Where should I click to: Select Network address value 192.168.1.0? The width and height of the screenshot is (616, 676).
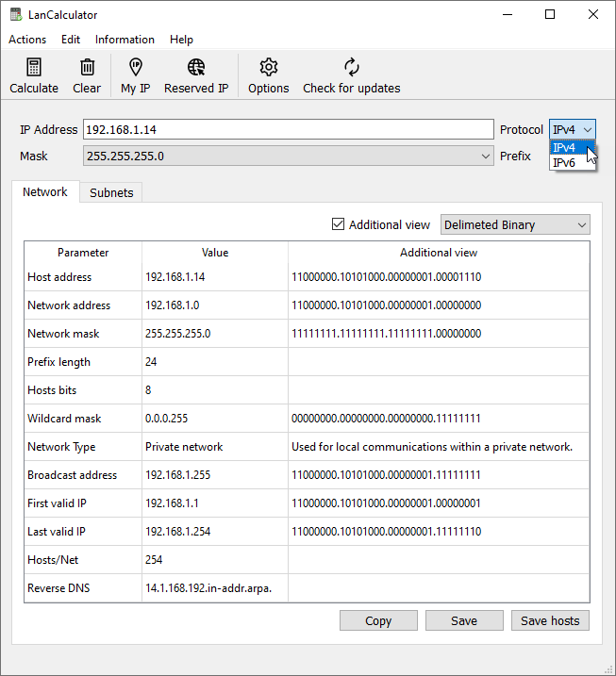(x=215, y=305)
